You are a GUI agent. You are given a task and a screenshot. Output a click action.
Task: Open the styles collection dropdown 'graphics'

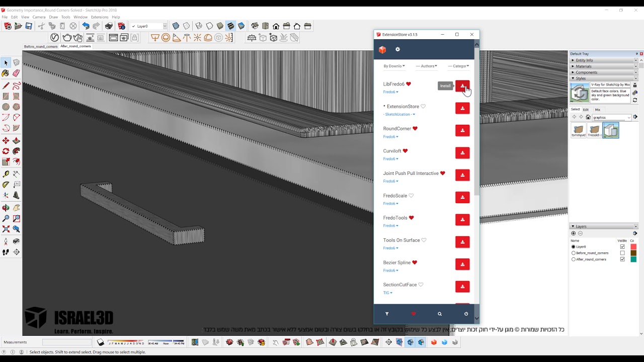pos(612,118)
